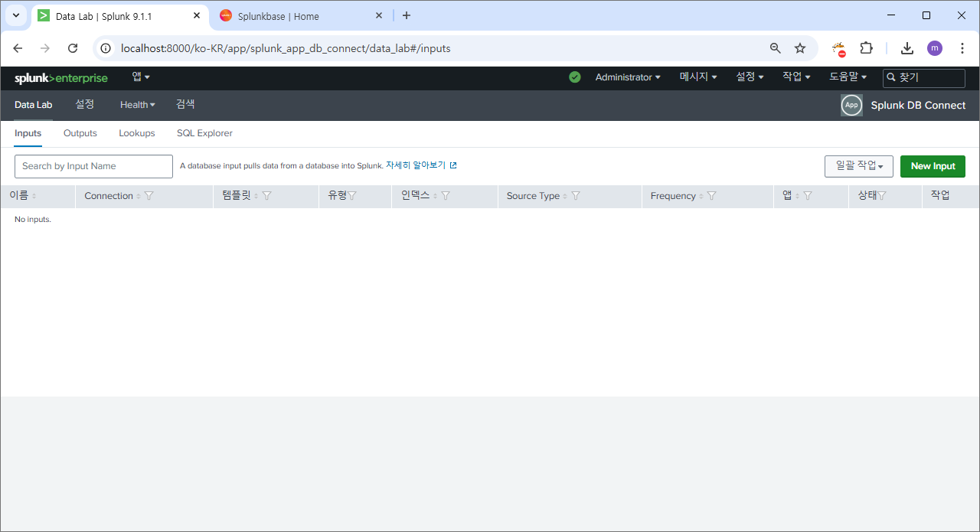Expand the 도움말 dropdown

tap(848, 77)
